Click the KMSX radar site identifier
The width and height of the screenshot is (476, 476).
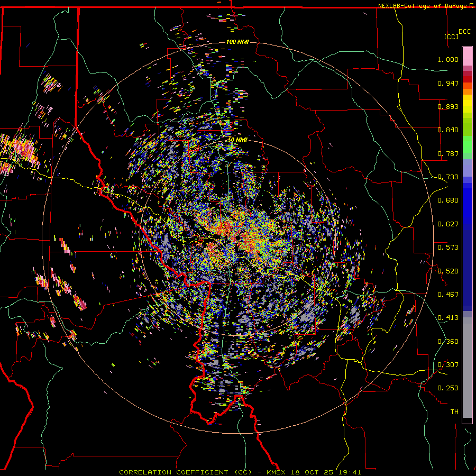tap(276, 472)
